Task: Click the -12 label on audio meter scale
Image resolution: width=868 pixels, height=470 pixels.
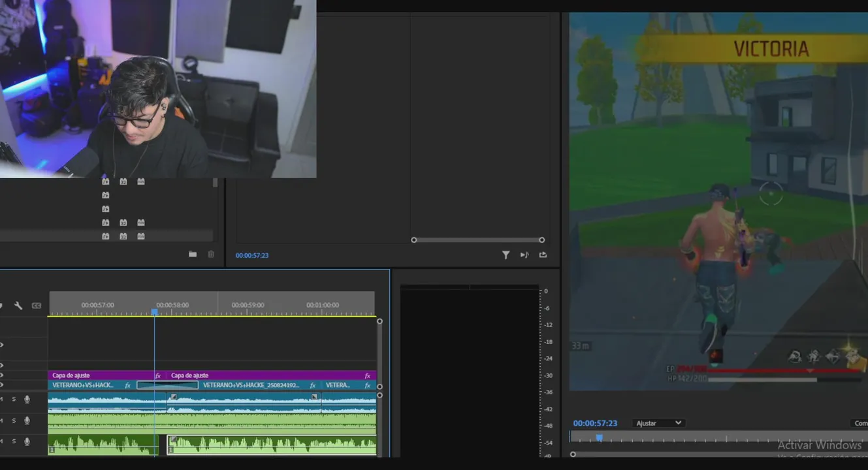Action: click(x=547, y=325)
